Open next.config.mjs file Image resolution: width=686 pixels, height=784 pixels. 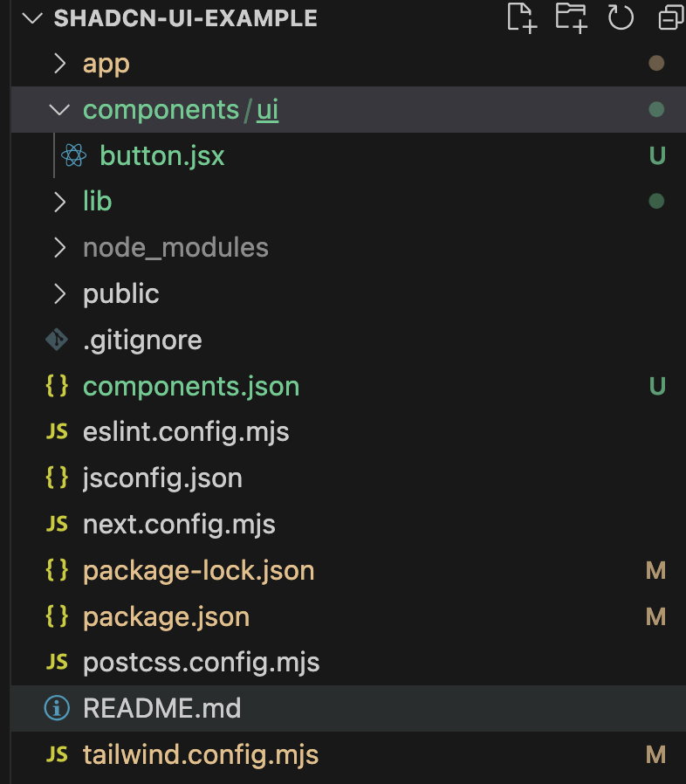(179, 525)
